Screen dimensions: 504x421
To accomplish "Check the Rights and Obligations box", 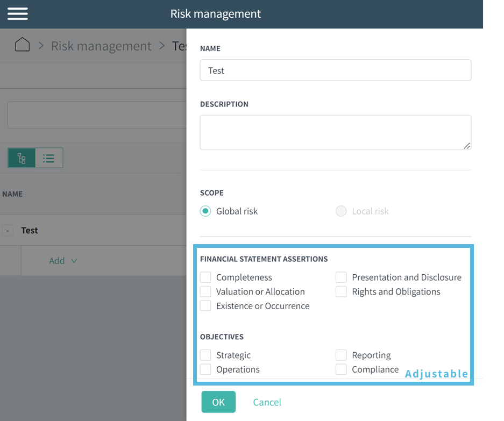I will pyautogui.click(x=341, y=291).
